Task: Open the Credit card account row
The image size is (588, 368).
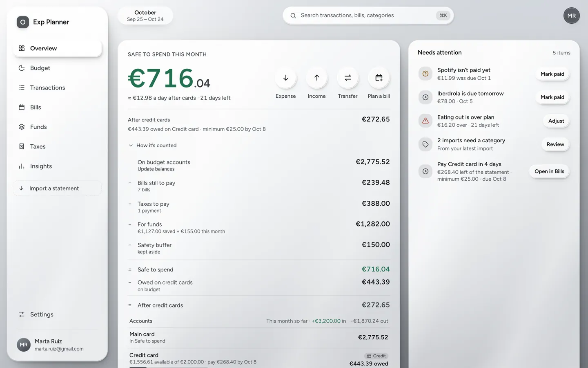Action: click(259, 359)
